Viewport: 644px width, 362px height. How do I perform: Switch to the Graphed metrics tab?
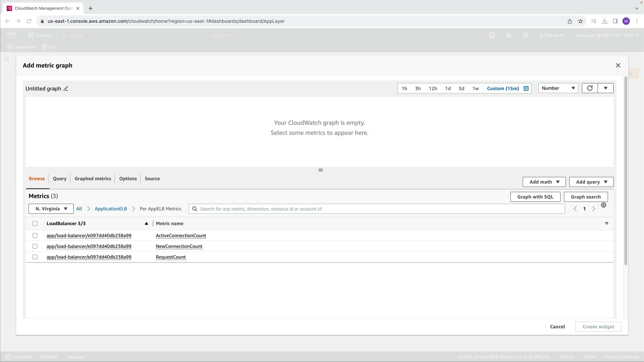pos(93,179)
